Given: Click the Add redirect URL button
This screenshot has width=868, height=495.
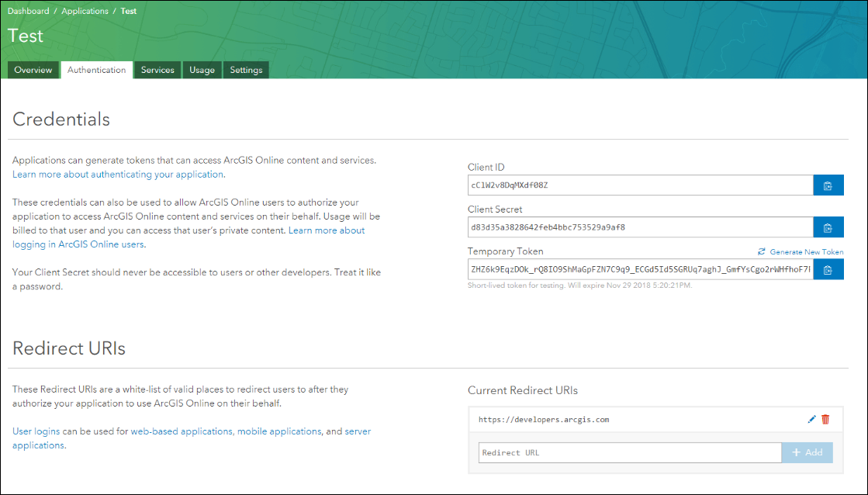Looking at the screenshot, I should click(807, 452).
